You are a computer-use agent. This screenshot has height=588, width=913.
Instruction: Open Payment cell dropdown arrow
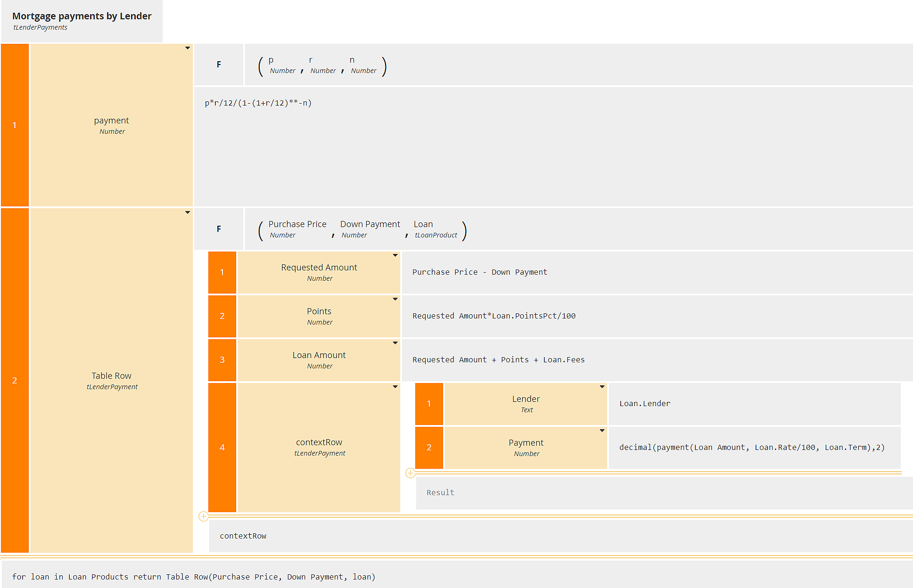[x=602, y=431]
